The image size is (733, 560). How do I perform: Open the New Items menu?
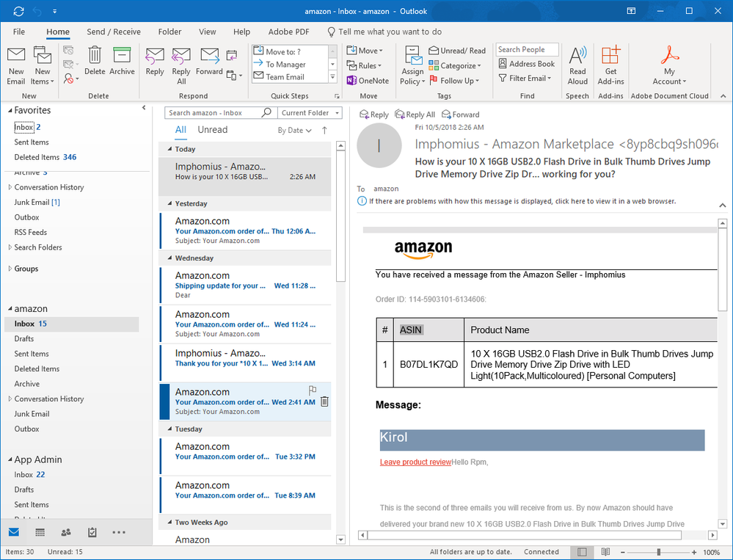coord(43,66)
